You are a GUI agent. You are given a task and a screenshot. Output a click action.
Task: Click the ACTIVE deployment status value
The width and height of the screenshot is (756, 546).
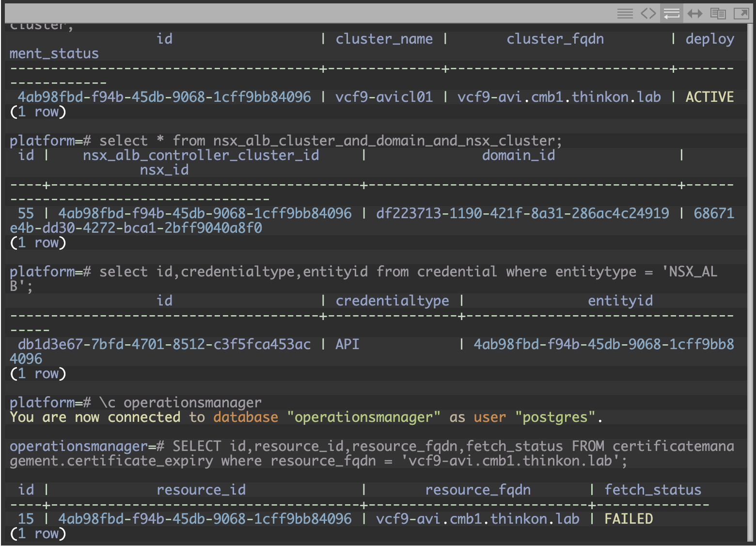(x=709, y=97)
